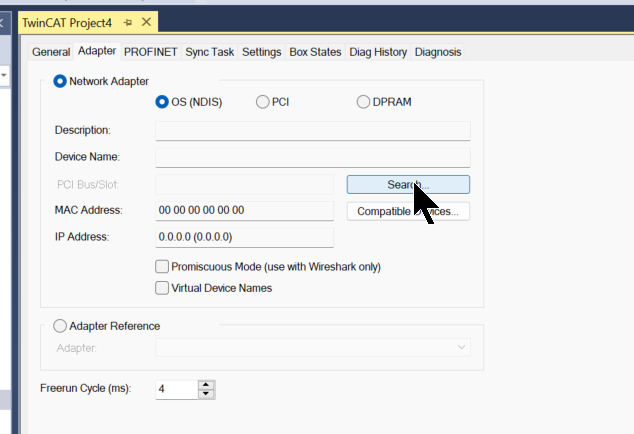The width and height of the screenshot is (634, 434).
Task: Open the Adapter dropdown list
Action: click(x=313, y=347)
